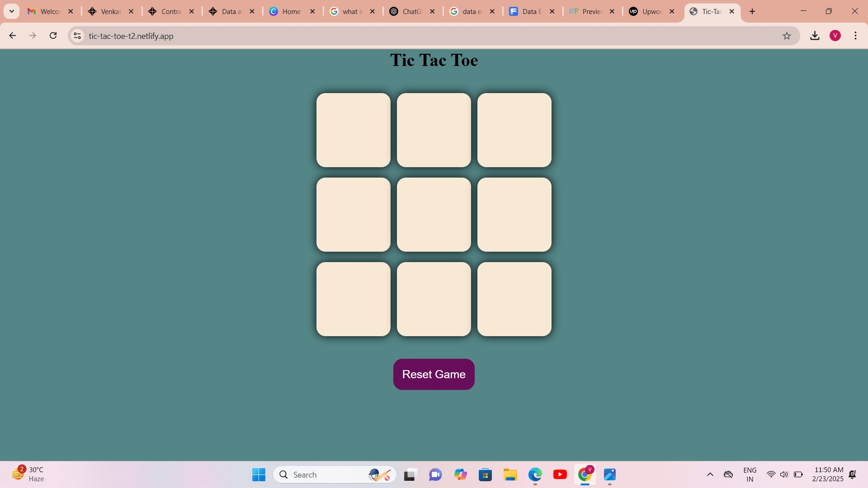Go back to the previous page

(13, 36)
